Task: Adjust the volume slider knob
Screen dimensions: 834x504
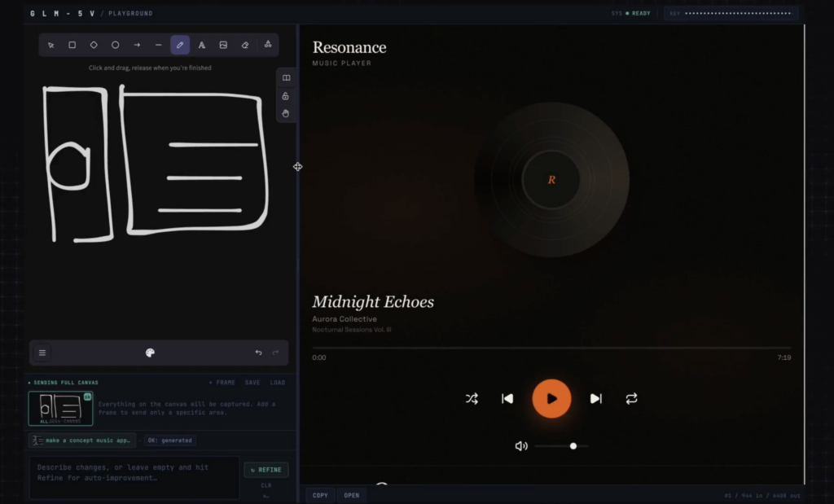Action: tap(573, 446)
